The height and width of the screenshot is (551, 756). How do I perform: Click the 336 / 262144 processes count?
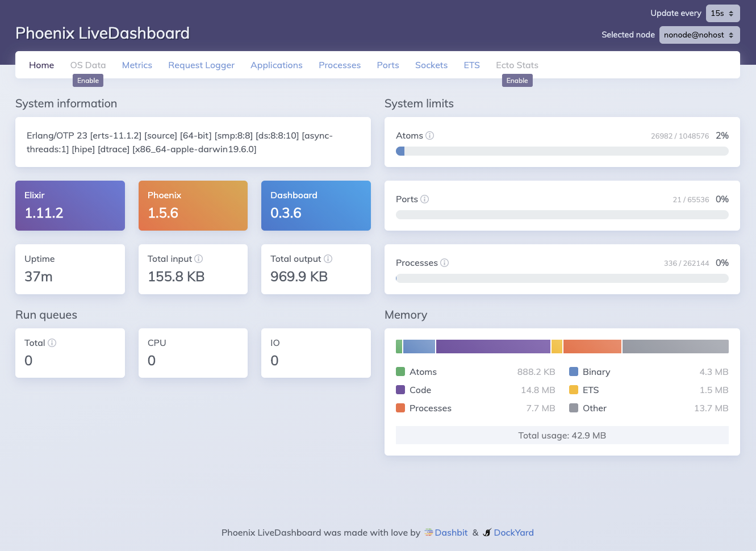click(686, 264)
